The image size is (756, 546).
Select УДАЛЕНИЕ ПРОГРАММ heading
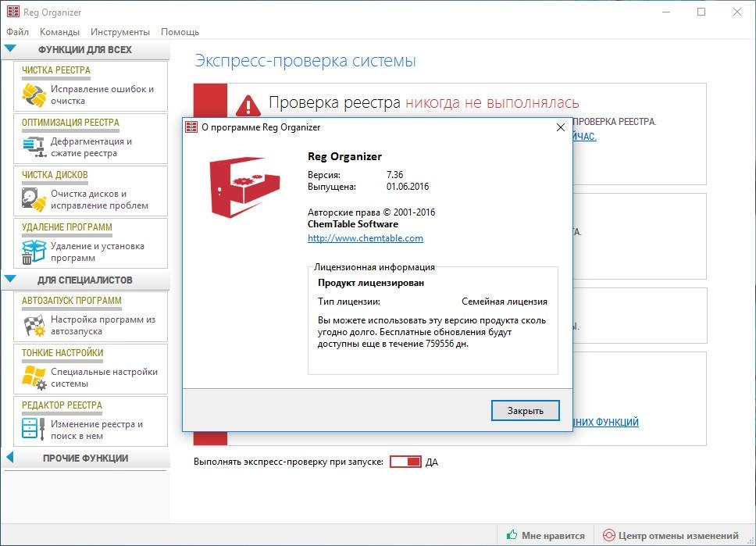[x=67, y=227]
